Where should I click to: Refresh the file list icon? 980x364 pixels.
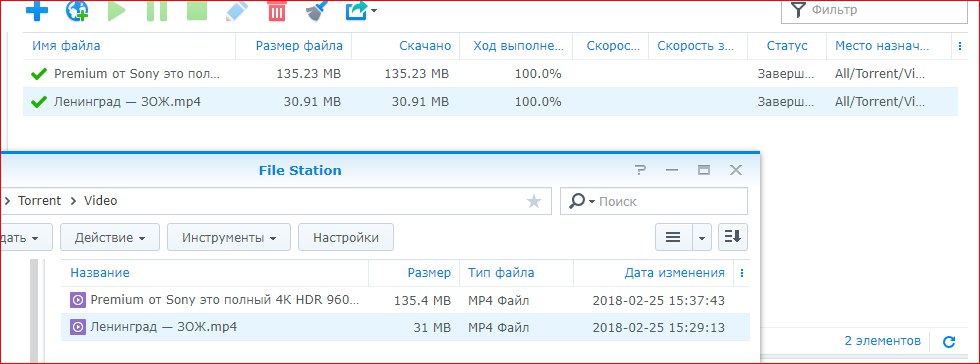click(x=949, y=341)
